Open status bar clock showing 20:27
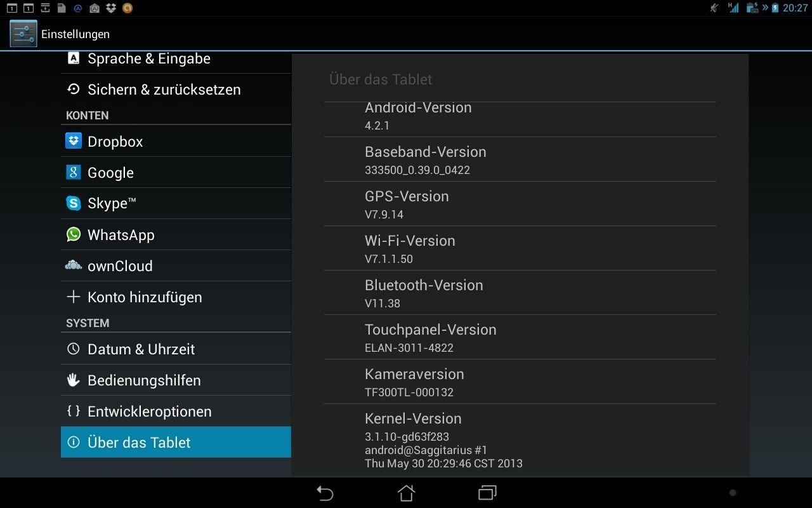This screenshot has width=812, height=508. click(795, 8)
